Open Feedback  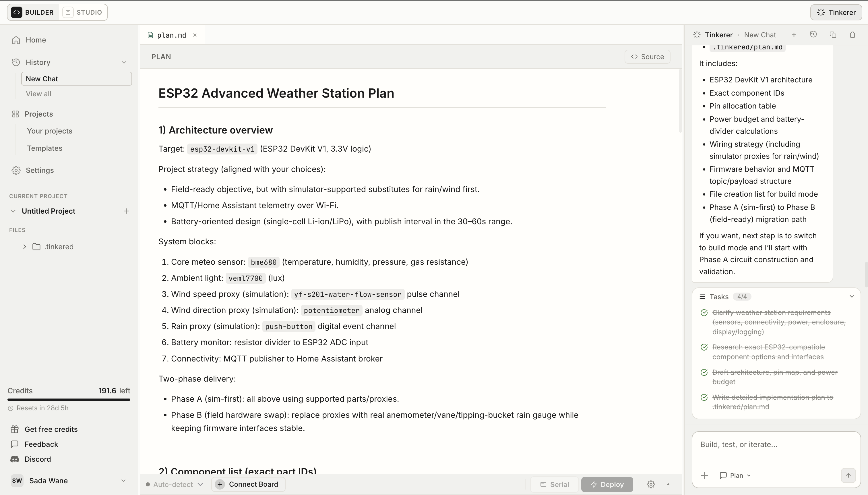tap(41, 444)
